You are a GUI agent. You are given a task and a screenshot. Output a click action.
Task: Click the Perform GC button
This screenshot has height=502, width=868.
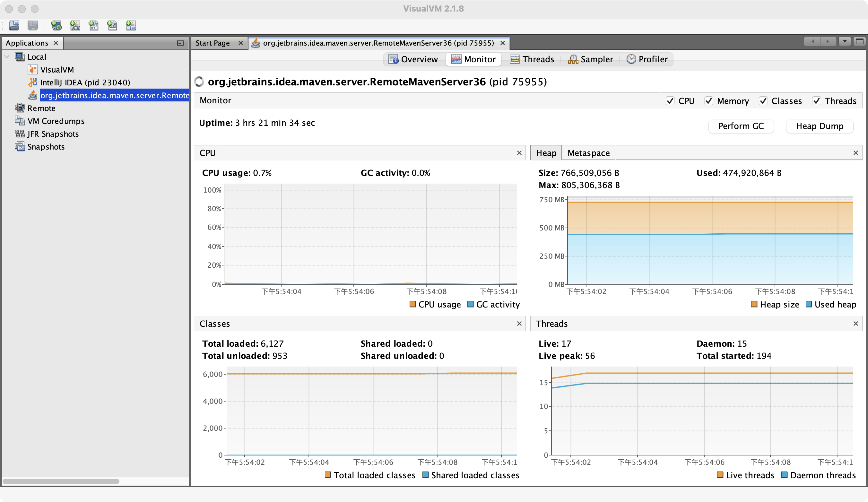click(741, 126)
